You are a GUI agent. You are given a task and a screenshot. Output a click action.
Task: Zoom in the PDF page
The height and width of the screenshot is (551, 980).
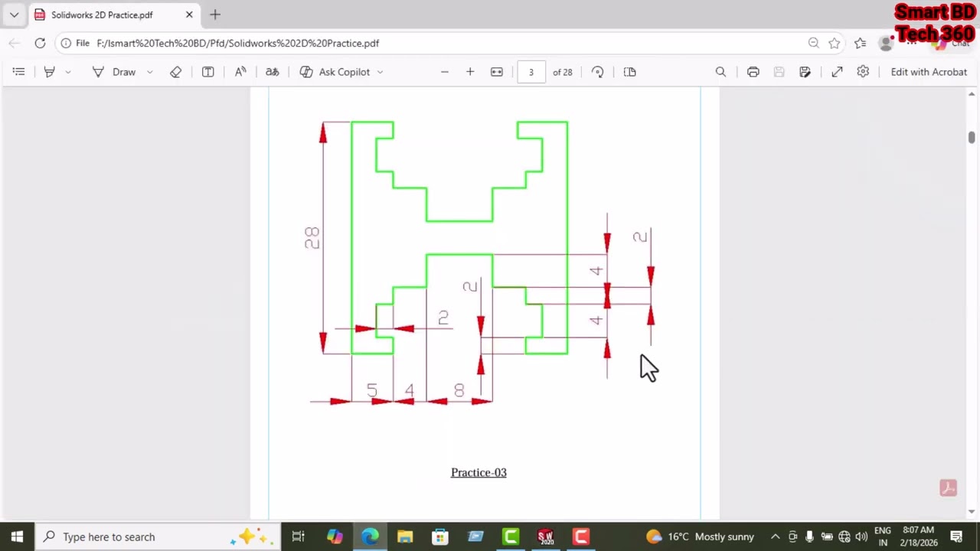[470, 72]
